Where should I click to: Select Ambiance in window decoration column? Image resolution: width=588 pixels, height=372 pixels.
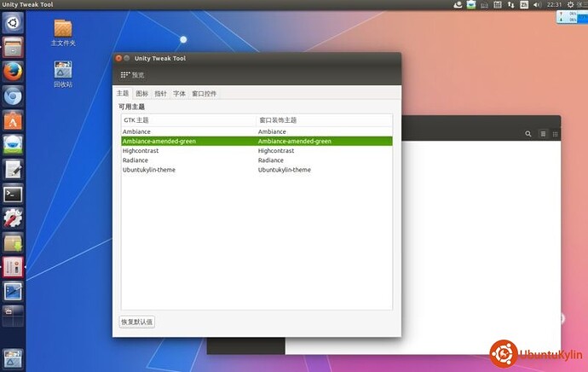click(272, 131)
